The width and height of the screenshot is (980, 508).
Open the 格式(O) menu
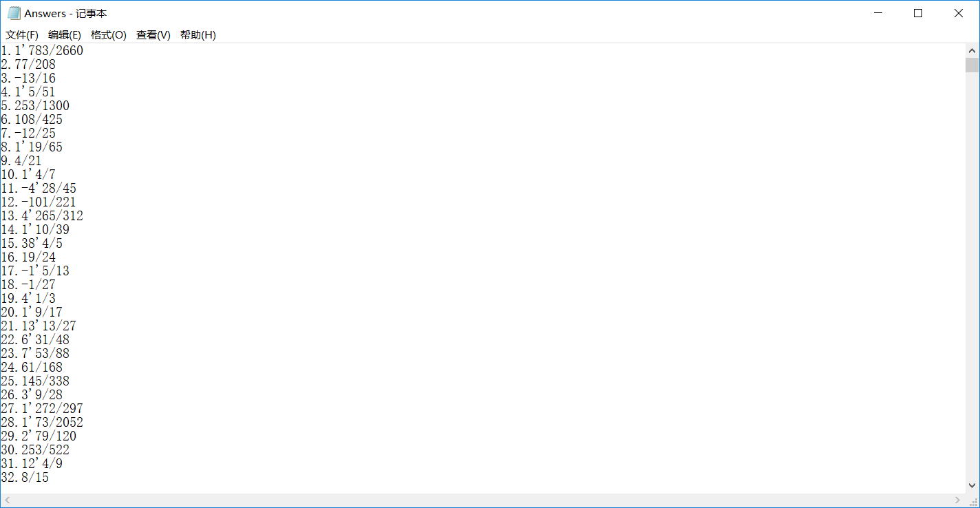tap(109, 35)
